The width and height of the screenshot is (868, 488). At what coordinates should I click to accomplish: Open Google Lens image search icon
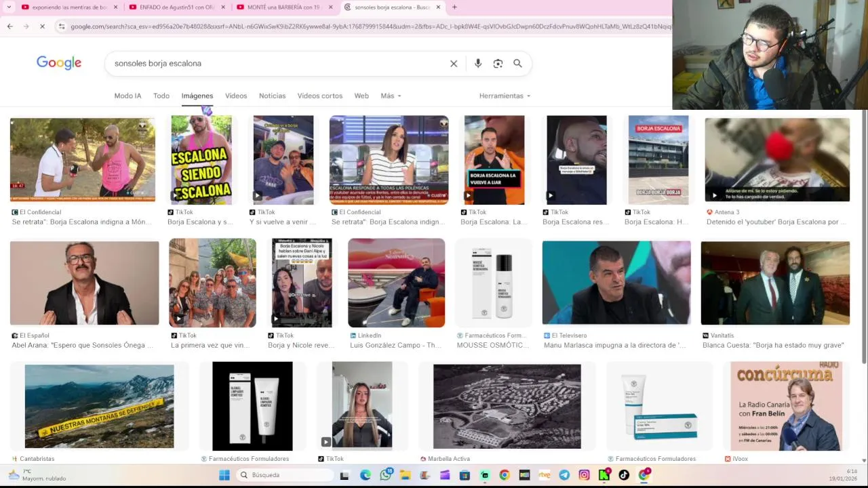click(x=498, y=63)
